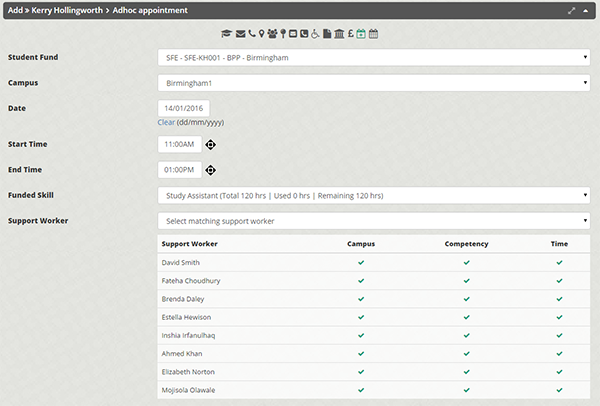Screen dimensions: 600x406
Task: Open the Student Fund dropdown
Action: pos(374,57)
